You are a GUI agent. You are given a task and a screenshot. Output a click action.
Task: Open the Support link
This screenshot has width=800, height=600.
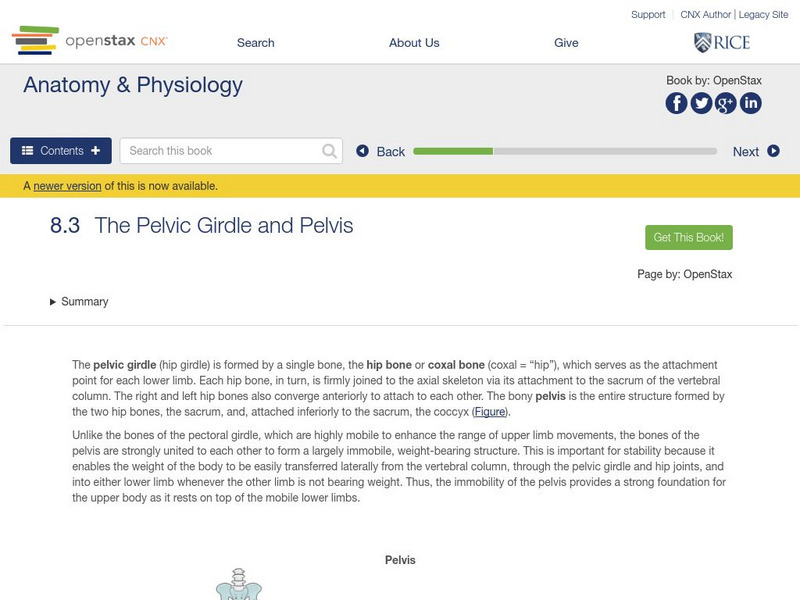point(648,15)
